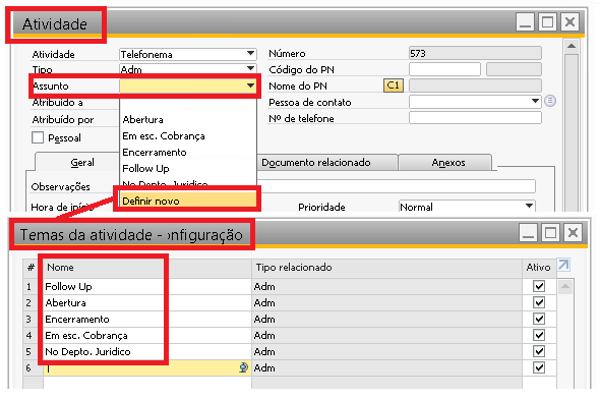Minimize the Temas da atividade window
The image size is (600, 396).
click(x=528, y=233)
